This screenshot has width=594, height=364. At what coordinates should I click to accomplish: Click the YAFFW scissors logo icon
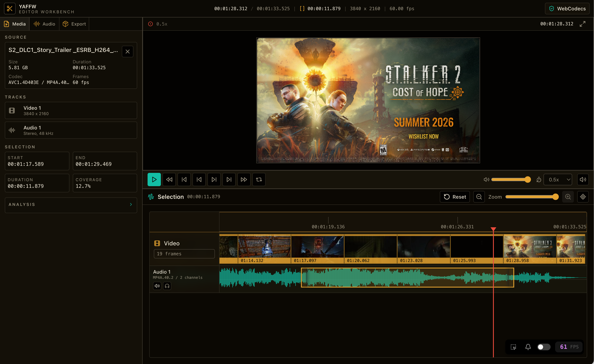pyautogui.click(x=10, y=9)
